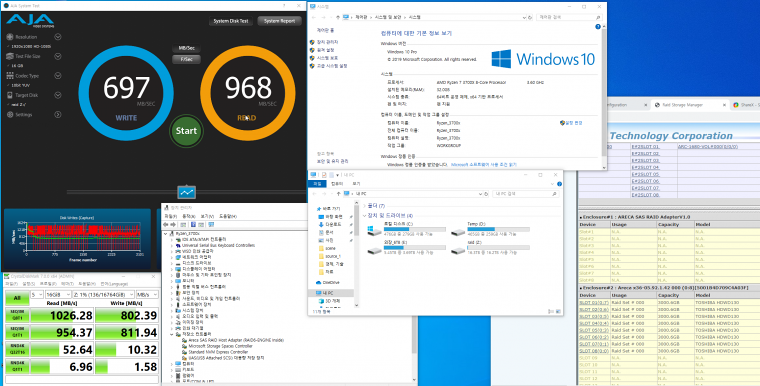760x386 pixels.
Task: Open the Settings arrow in AJA
Action: pos(58,115)
